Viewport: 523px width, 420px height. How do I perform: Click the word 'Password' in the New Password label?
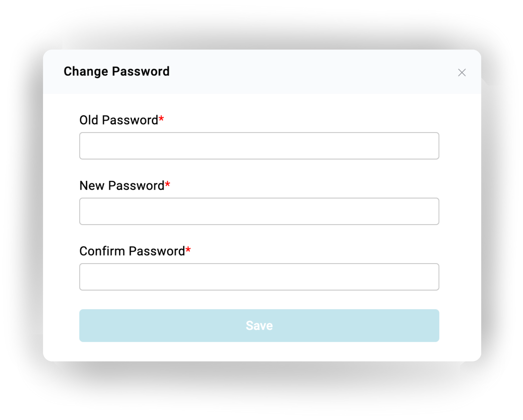tap(136, 186)
